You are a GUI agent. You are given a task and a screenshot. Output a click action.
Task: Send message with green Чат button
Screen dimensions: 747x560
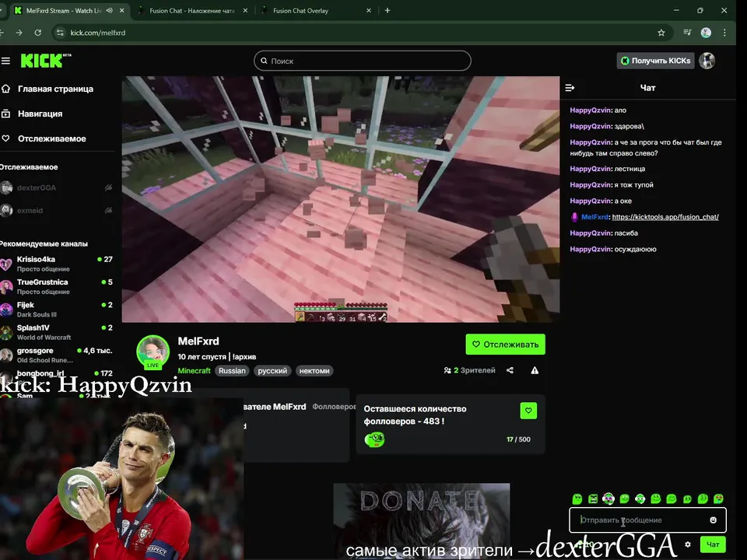(713, 544)
